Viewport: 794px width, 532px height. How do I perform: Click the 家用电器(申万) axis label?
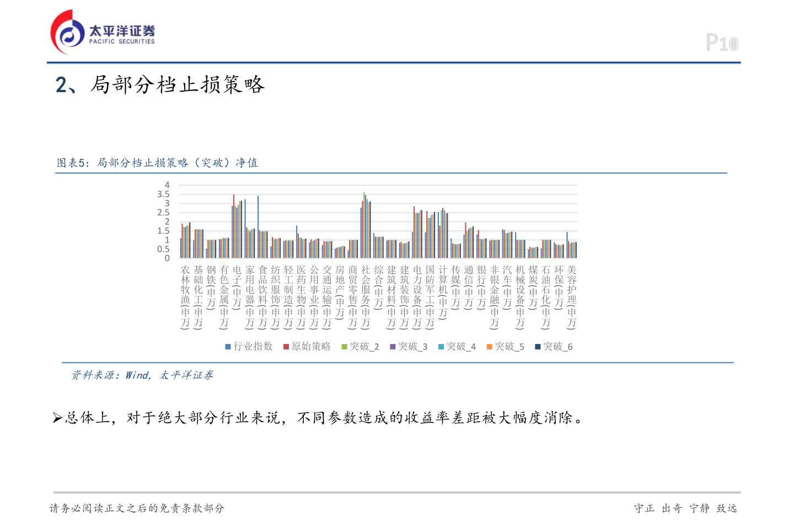[x=250, y=297]
